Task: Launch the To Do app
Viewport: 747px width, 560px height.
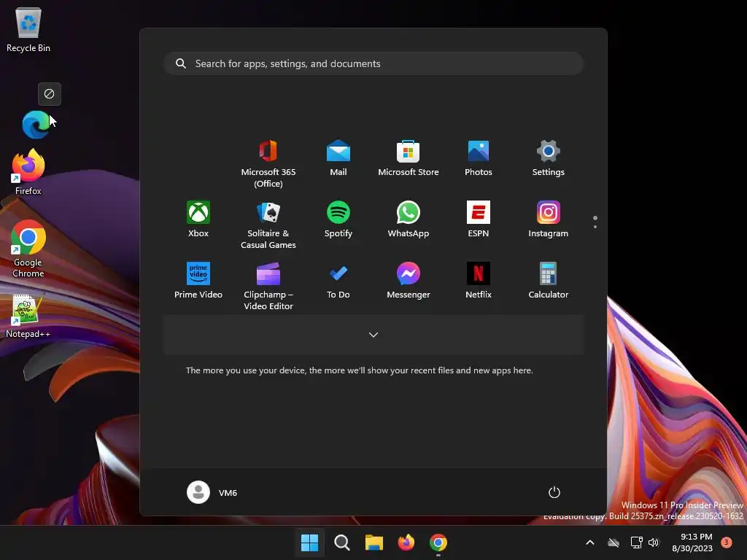Action: pyautogui.click(x=338, y=281)
